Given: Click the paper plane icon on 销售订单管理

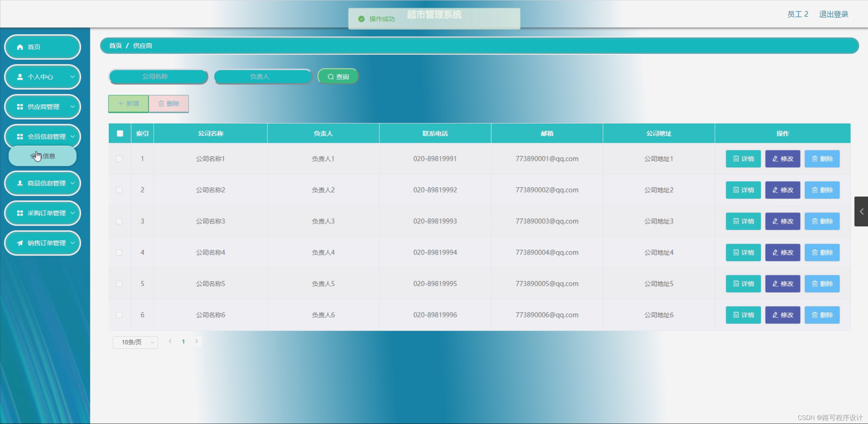Looking at the screenshot, I should (x=19, y=243).
